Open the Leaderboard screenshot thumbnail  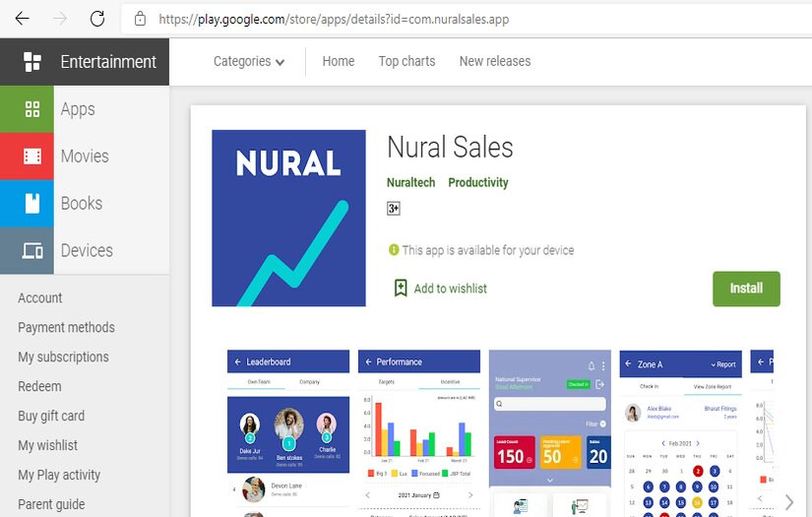[x=288, y=433]
